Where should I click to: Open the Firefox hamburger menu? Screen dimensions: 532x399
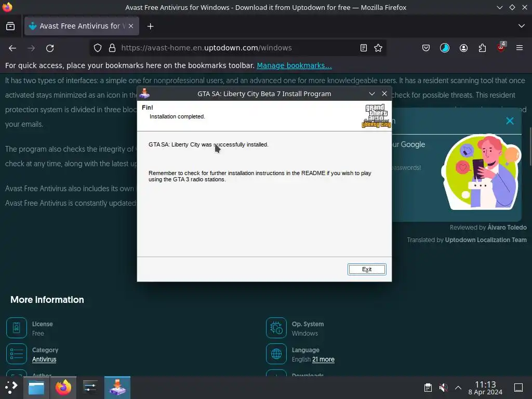coord(520,48)
